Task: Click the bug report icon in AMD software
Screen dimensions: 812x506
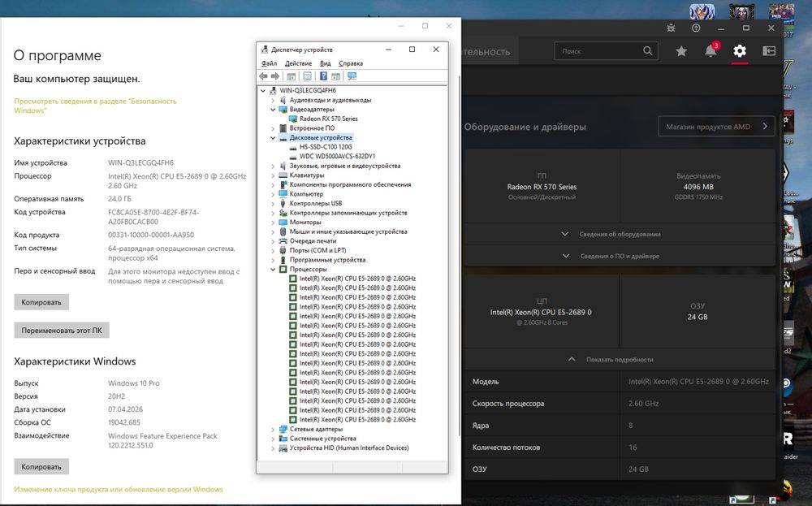Action: [x=670, y=28]
